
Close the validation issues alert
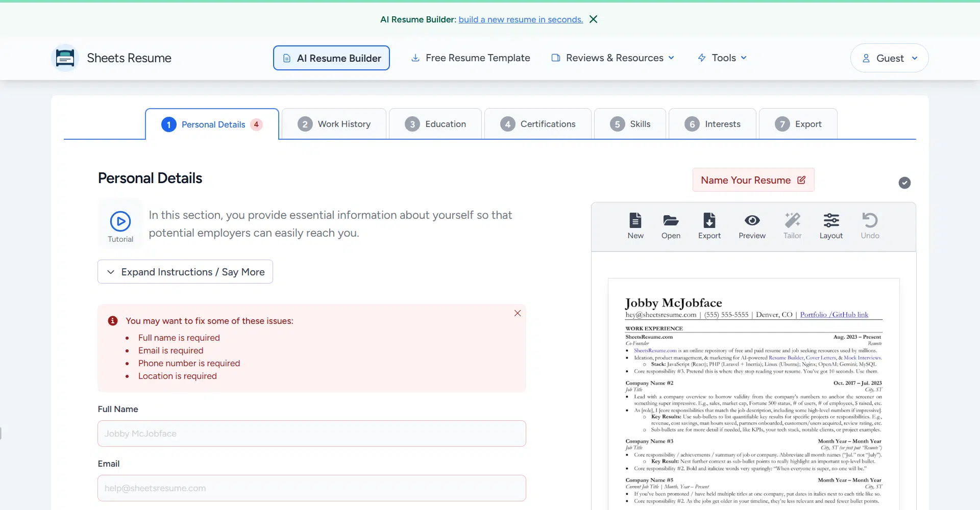[518, 313]
